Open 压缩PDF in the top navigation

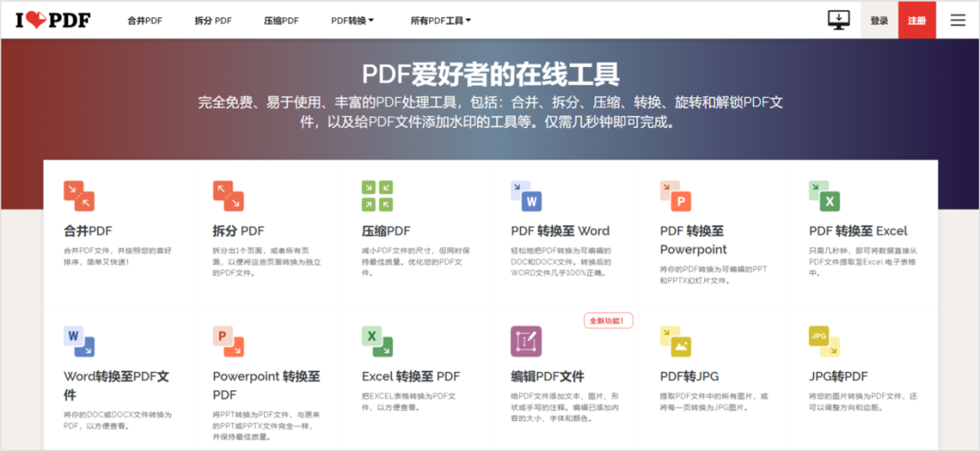point(281,21)
